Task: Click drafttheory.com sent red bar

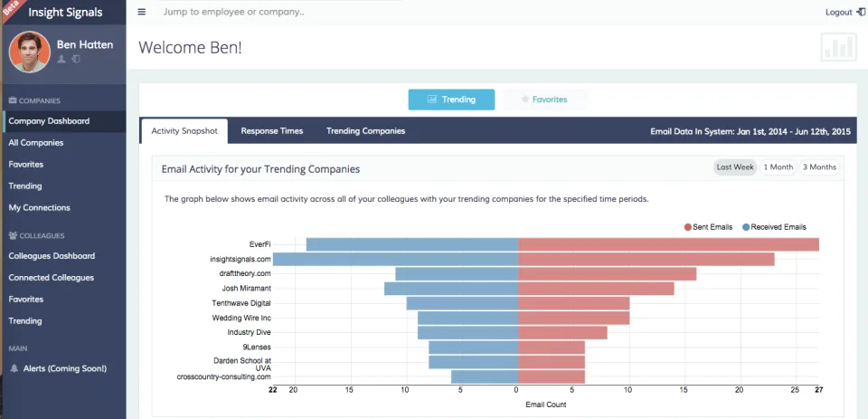Action: point(607,274)
